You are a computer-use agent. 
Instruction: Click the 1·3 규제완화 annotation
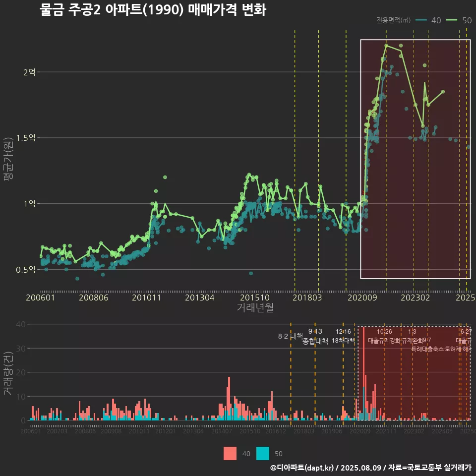[412, 336]
